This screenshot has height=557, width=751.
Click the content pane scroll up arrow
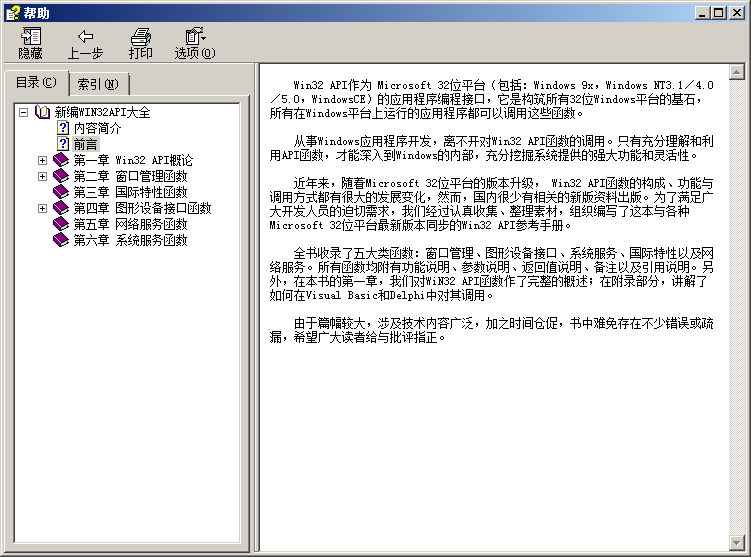[736, 72]
